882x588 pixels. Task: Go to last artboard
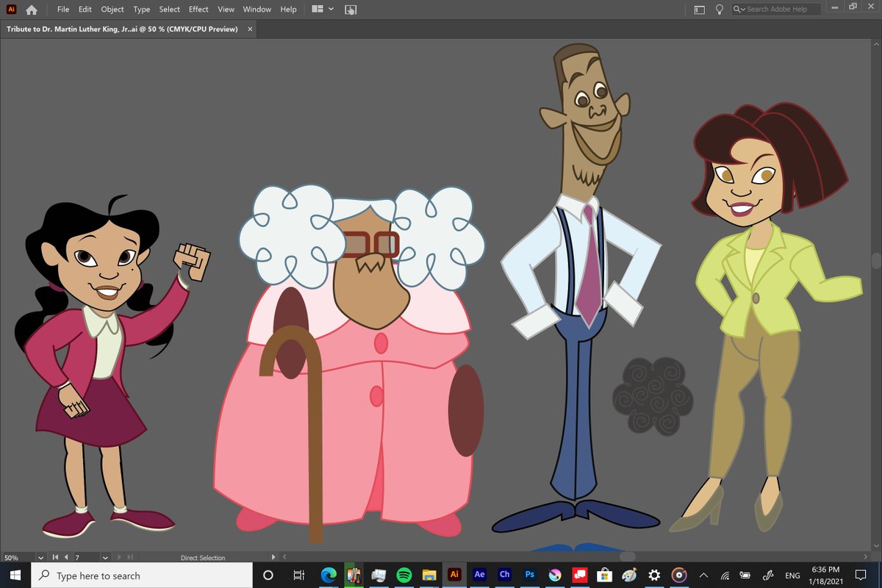(x=130, y=558)
